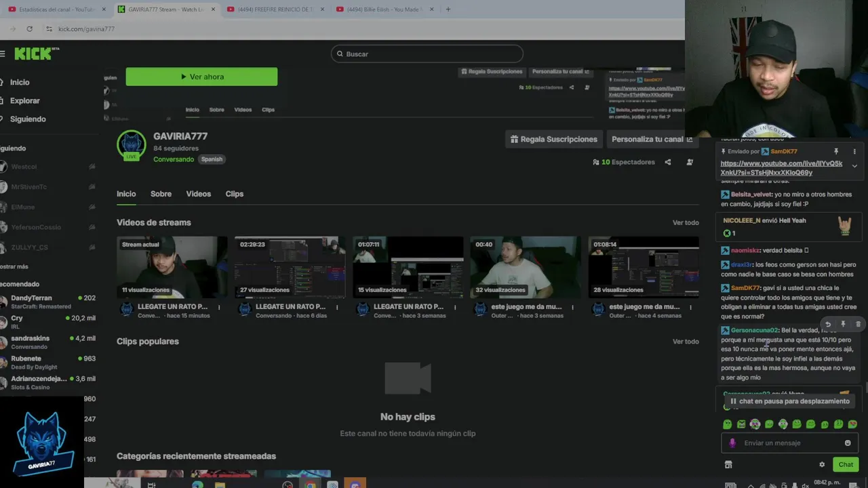Screen dimensions: 868x488
Task: Click username draxl3r in chat
Action: (x=741, y=265)
